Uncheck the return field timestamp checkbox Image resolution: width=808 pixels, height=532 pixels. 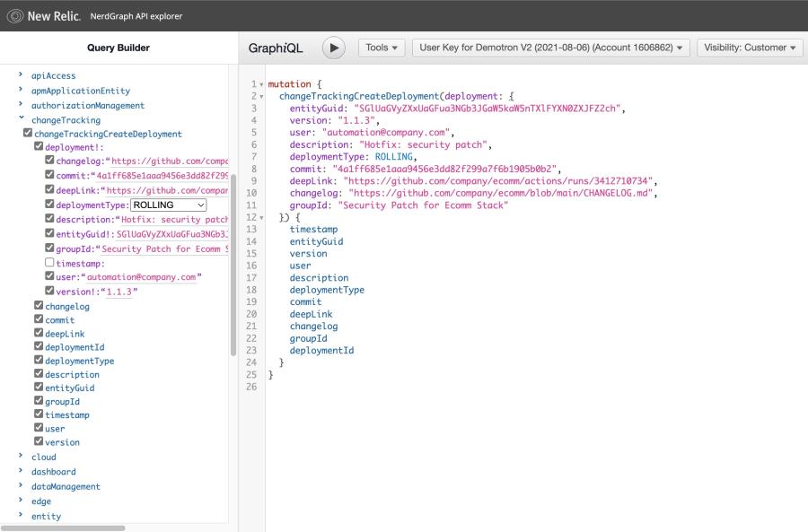click(x=39, y=414)
